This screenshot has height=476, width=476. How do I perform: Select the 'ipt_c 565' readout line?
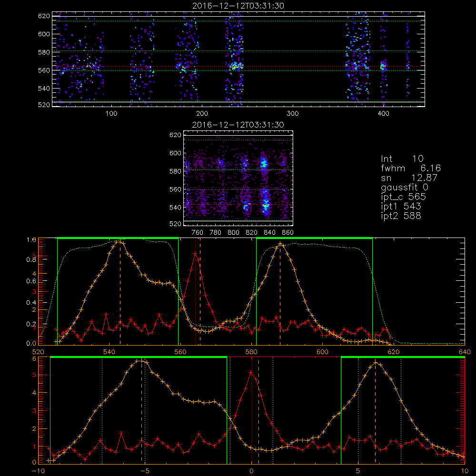(x=404, y=198)
